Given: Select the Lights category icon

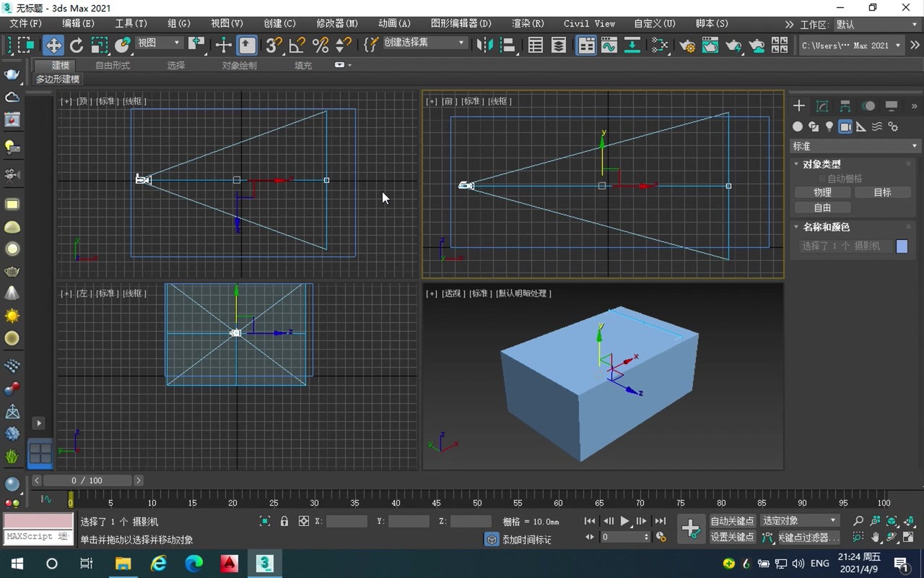Looking at the screenshot, I should pos(829,126).
